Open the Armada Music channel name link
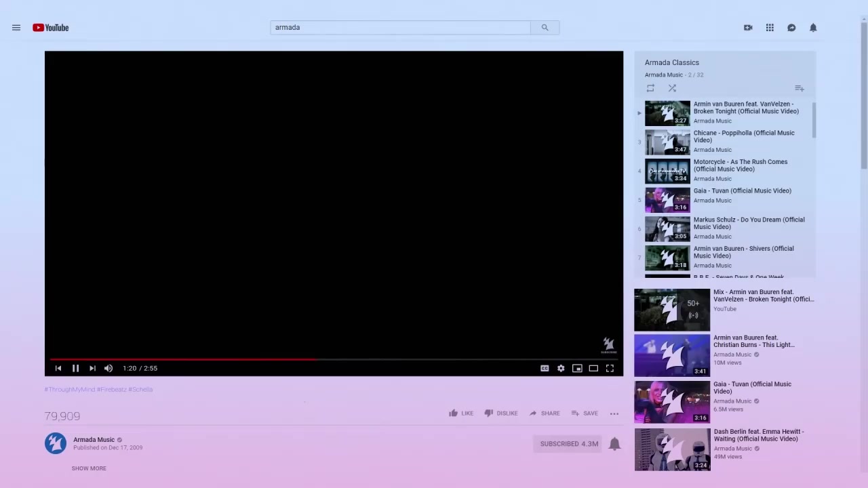Image resolution: width=868 pixels, height=488 pixels. tap(94, 440)
